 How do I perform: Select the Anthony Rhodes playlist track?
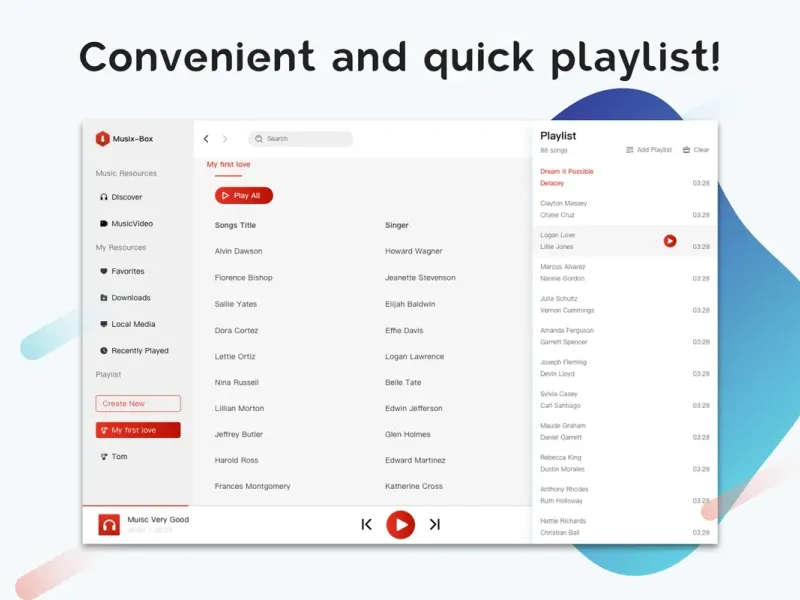click(x=624, y=495)
